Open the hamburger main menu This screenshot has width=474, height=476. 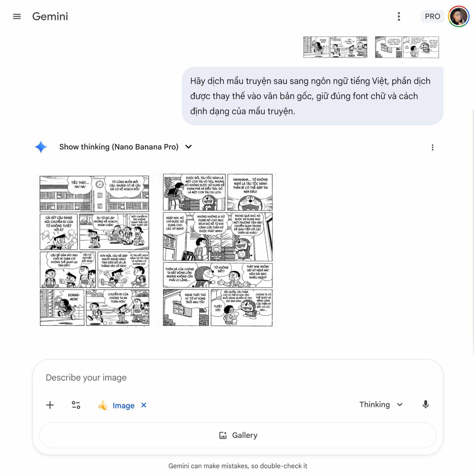click(x=17, y=17)
